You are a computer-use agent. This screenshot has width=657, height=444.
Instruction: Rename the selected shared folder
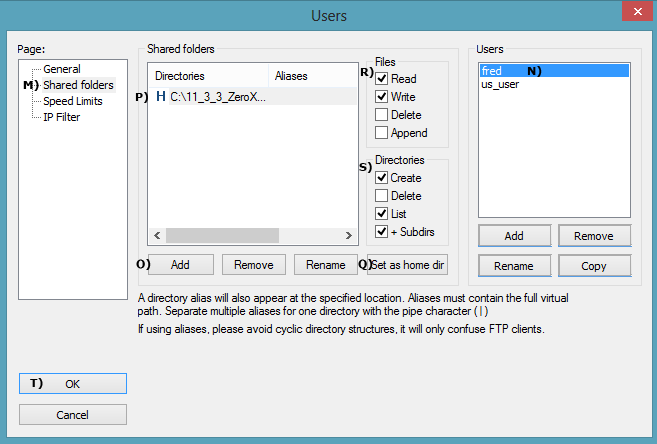(326, 265)
